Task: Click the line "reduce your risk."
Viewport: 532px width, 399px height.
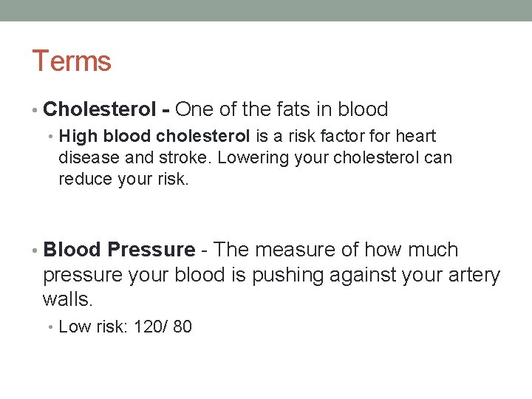Action: [x=124, y=180]
